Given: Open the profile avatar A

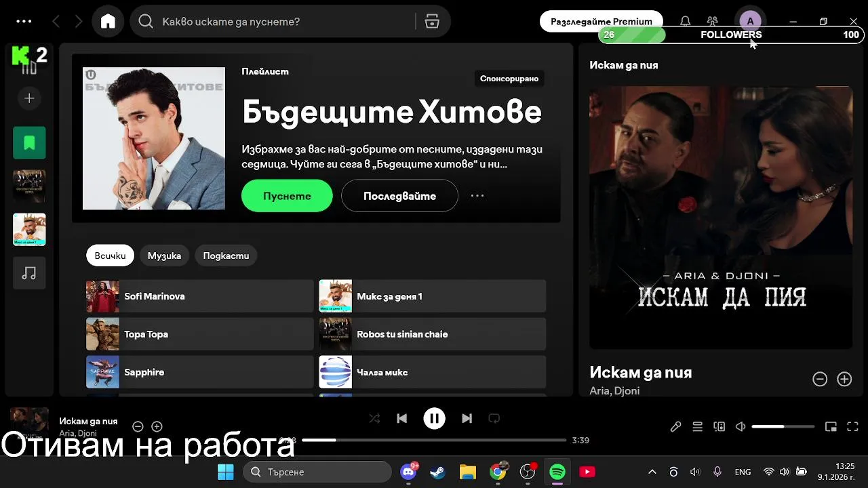Looking at the screenshot, I should tap(750, 21).
